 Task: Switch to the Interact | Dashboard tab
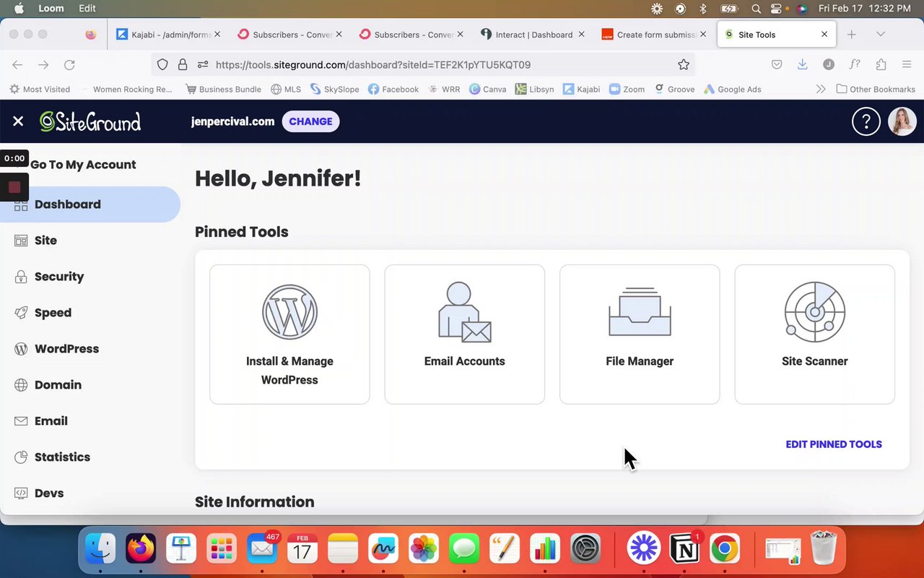[x=533, y=34]
